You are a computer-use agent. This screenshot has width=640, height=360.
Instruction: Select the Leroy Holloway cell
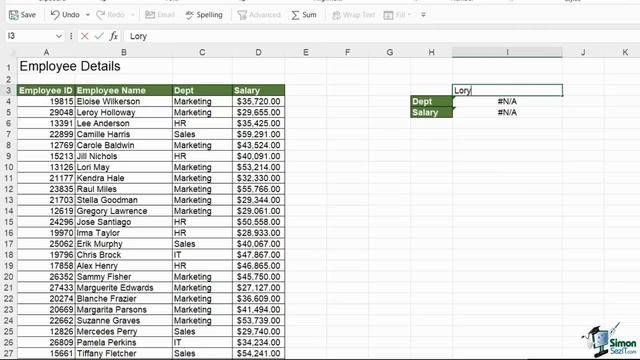124,112
